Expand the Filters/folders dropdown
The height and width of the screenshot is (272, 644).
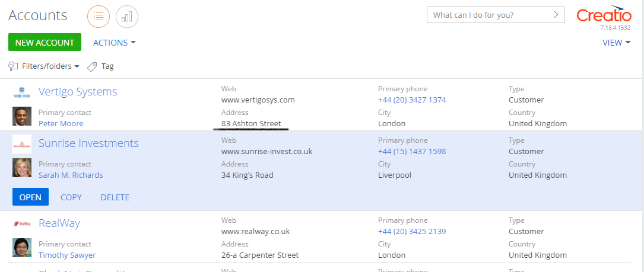click(x=50, y=66)
